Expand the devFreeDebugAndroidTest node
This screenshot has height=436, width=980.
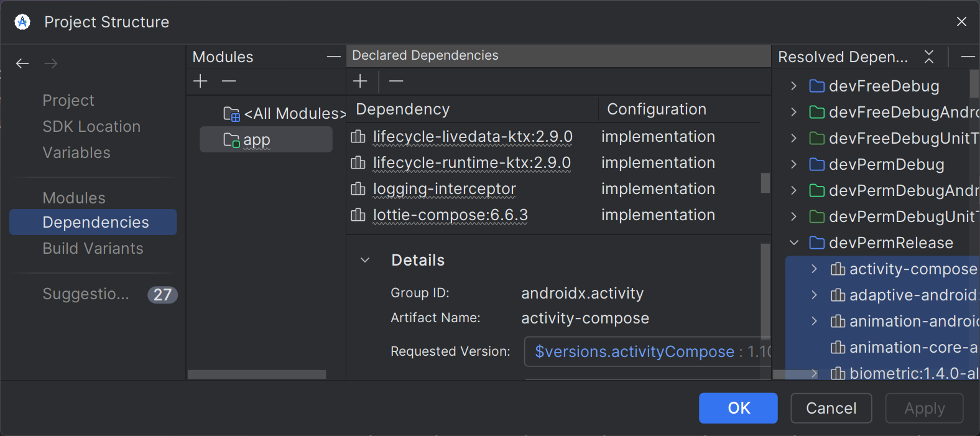click(793, 112)
